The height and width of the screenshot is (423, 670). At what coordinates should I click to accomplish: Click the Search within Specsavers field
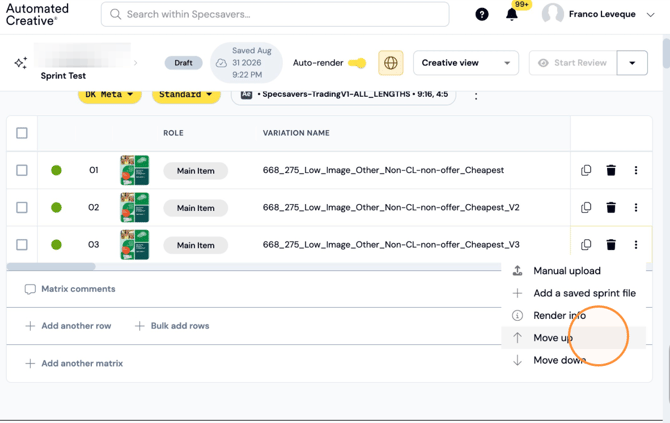(x=275, y=14)
